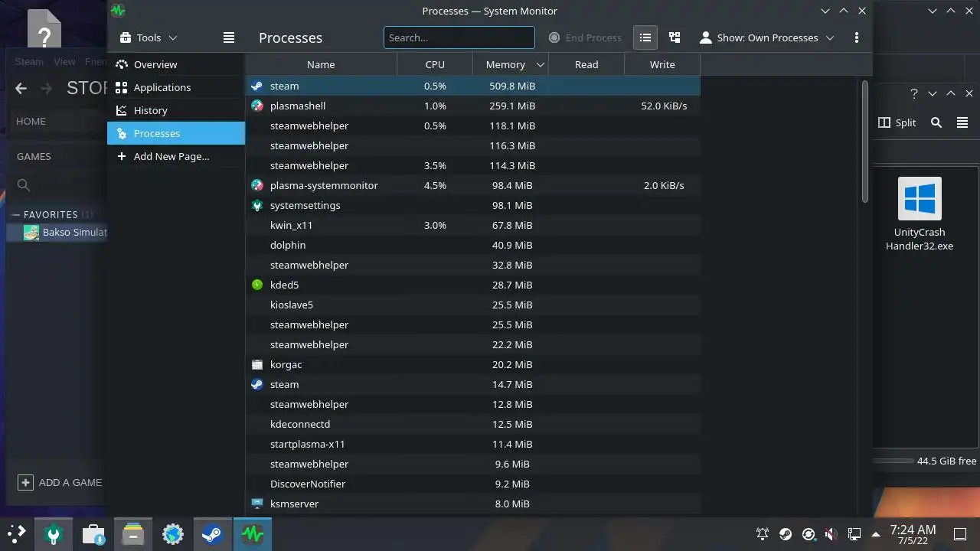Click the System Monitor title bar app icon

(x=117, y=11)
